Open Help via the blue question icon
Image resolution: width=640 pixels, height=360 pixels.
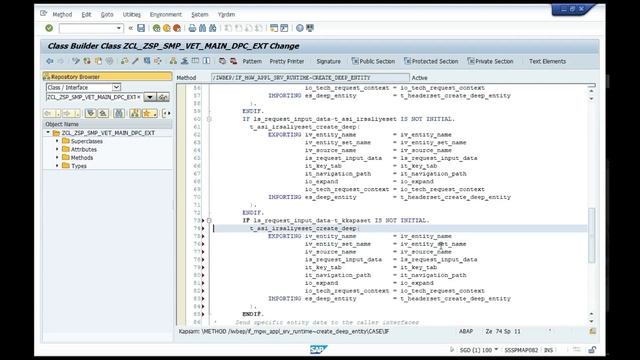click(300, 28)
